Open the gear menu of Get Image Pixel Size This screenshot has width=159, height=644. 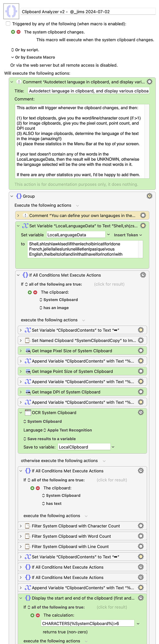coord(141,351)
